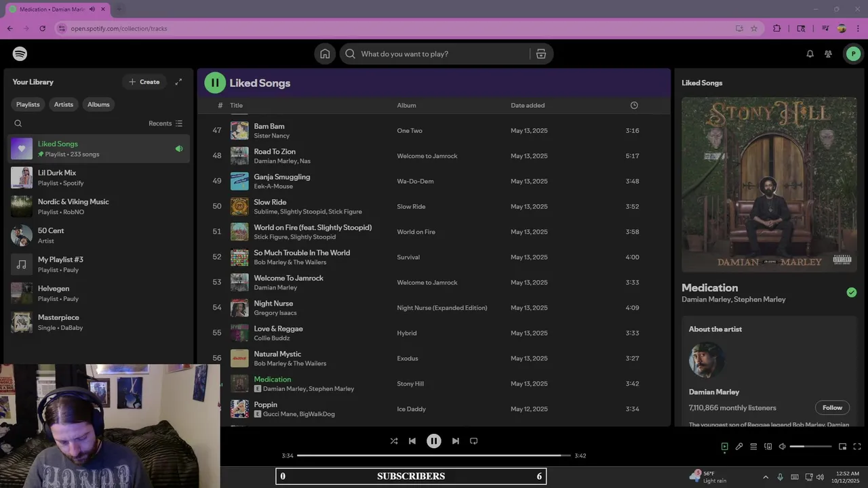The width and height of the screenshot is (868, 488).
Task: Open the Browse icon in the search bar
Action: [541, 54]
